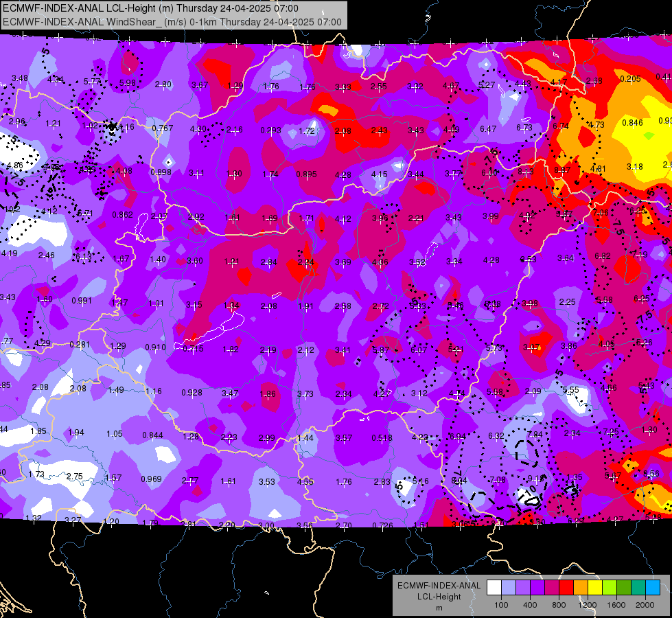Click the 5.77 wind shear value
The image size is (672, 618).
point(92,81)
